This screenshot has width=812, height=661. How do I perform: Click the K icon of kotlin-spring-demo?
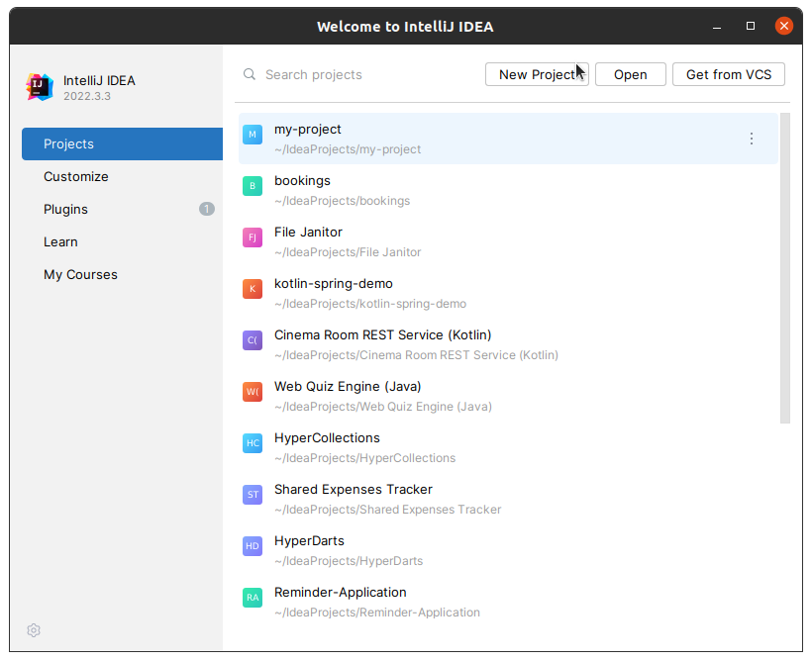point(253,289)
